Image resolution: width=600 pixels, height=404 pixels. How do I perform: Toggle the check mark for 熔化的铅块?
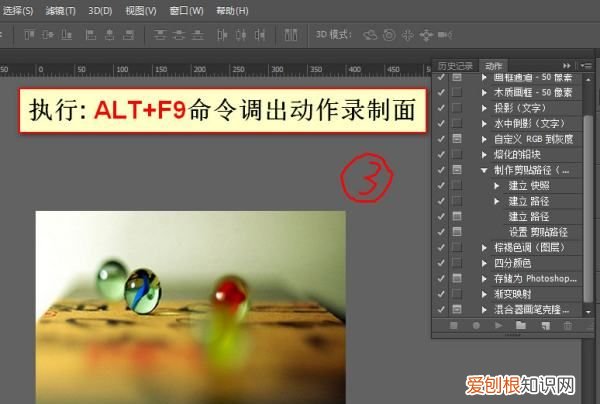441,155
